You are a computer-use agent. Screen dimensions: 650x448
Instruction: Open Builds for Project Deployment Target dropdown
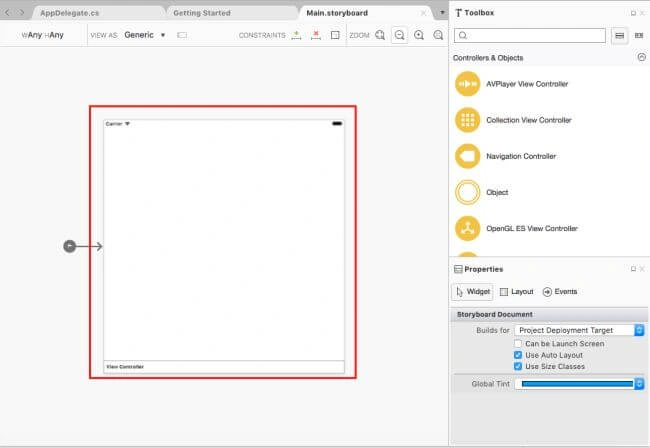point(579,330)
